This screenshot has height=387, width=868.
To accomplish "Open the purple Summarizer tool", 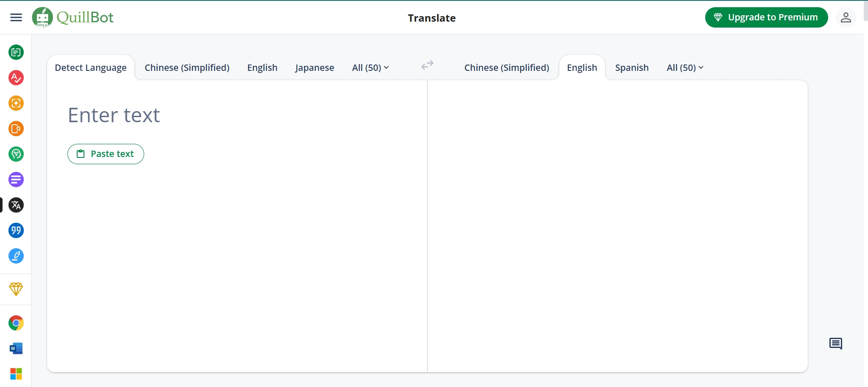I will coord(16,179).
